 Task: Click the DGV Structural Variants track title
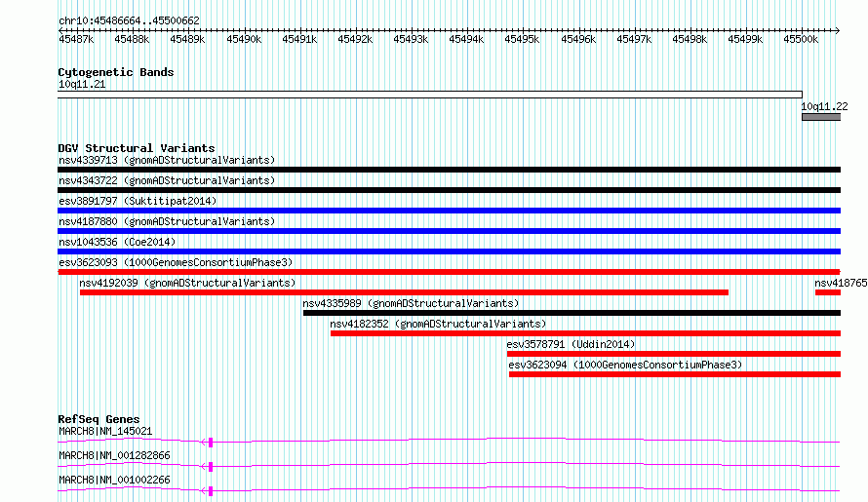[137, 148]
